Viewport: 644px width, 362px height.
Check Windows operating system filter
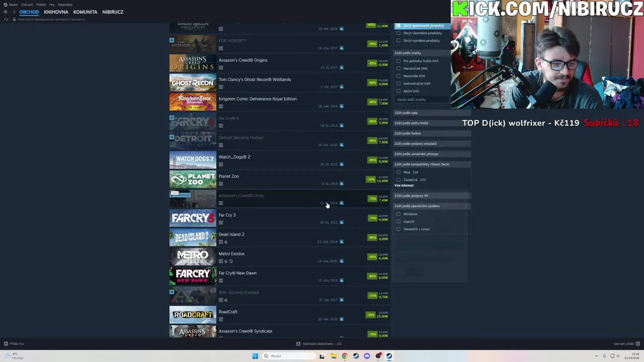(x=398, y=214)
